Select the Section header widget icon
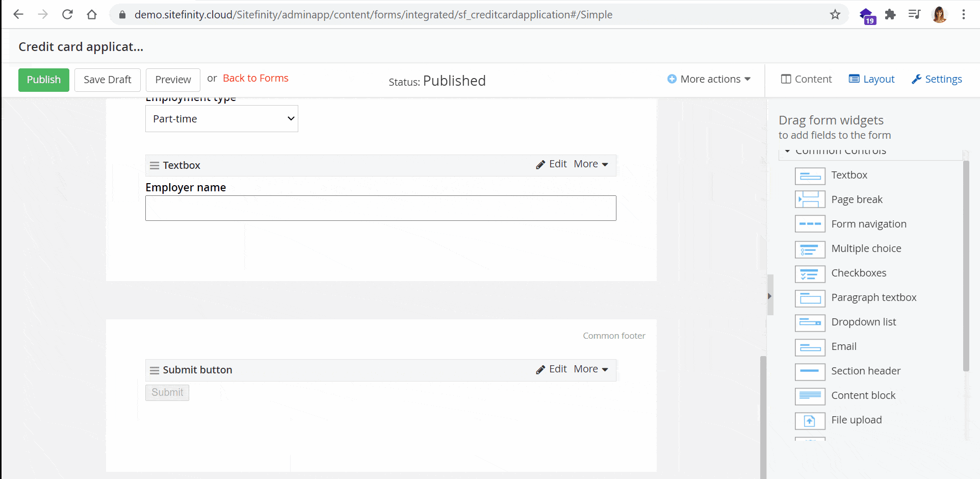Viewport: 980px width, 479px height. (x=810, y=371)
